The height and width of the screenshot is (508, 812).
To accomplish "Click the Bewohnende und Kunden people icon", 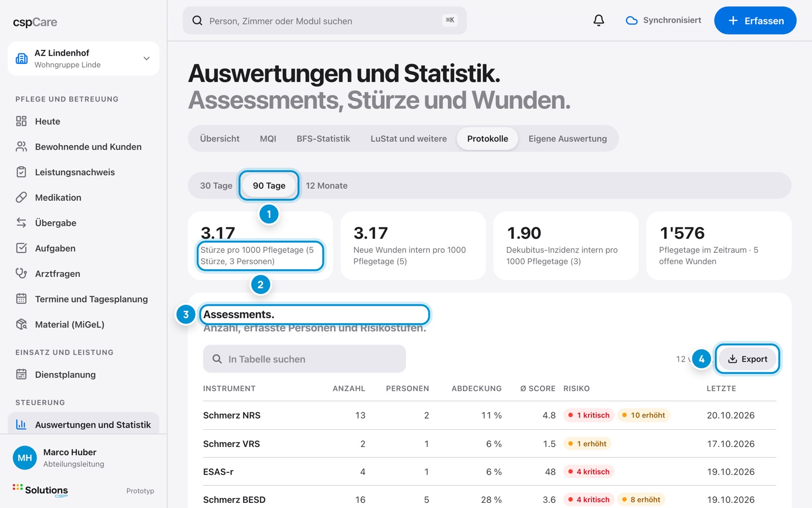I will coord(21,146).
